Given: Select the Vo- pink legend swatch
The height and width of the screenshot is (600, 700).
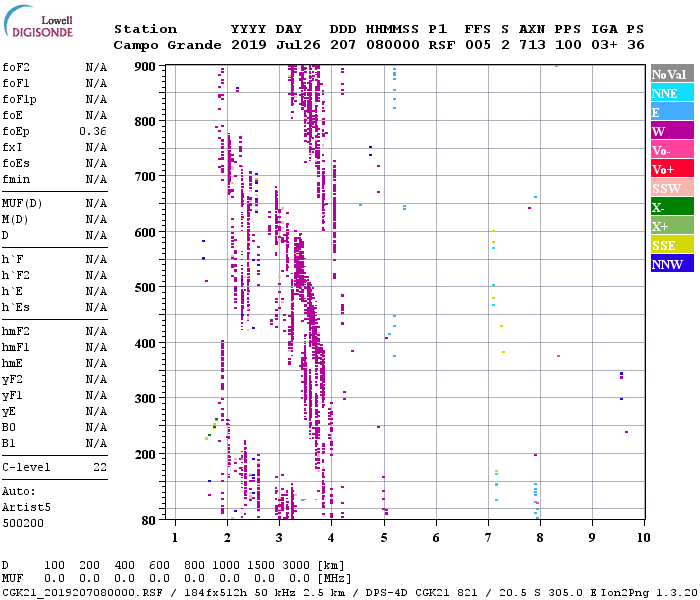Looking at the screenshot, I should pyautogui.click(x=672, y=150).
